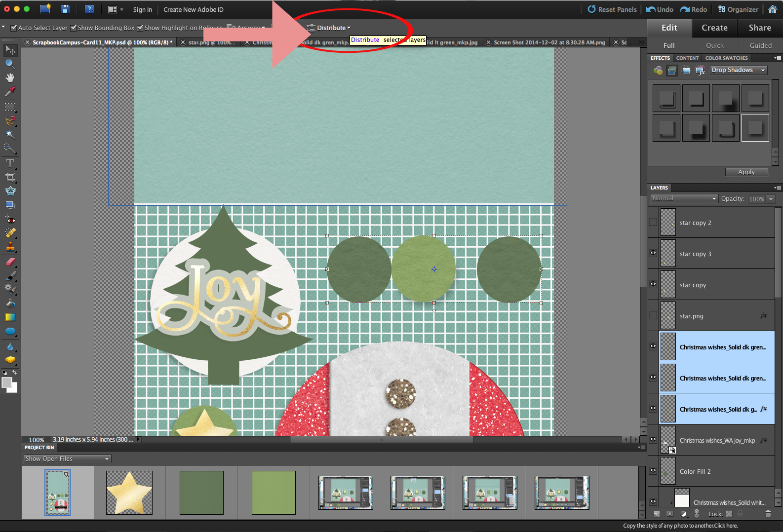The height and width of the screenshot is (532, 783).
Task: Select the Hand tool
Action: pos(10,77)
